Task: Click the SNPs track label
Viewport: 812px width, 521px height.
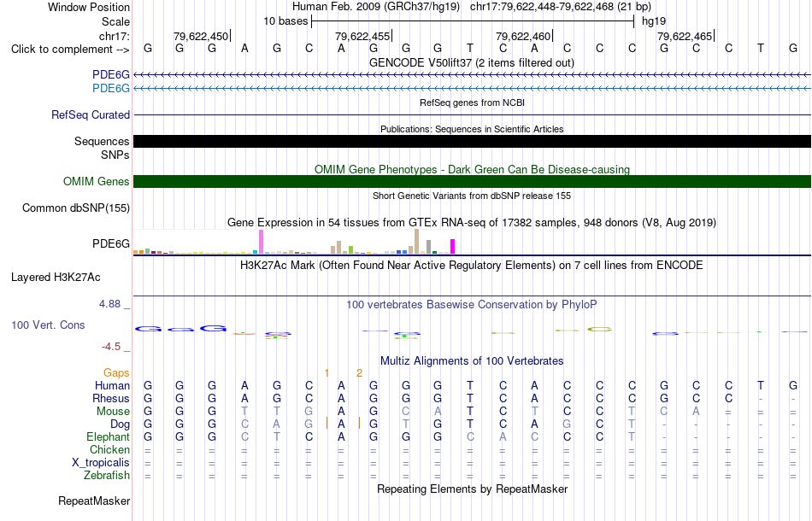Action: (115, 155)
